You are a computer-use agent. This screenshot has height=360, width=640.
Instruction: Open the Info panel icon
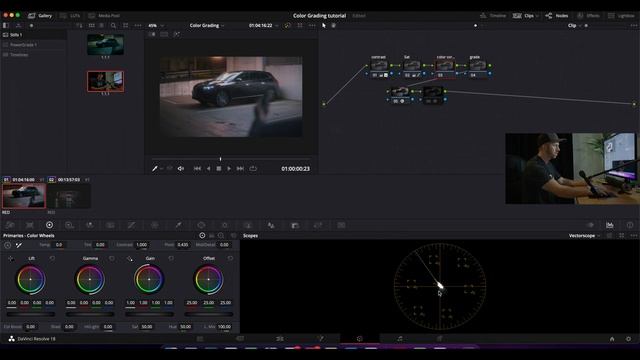(630, 225)
